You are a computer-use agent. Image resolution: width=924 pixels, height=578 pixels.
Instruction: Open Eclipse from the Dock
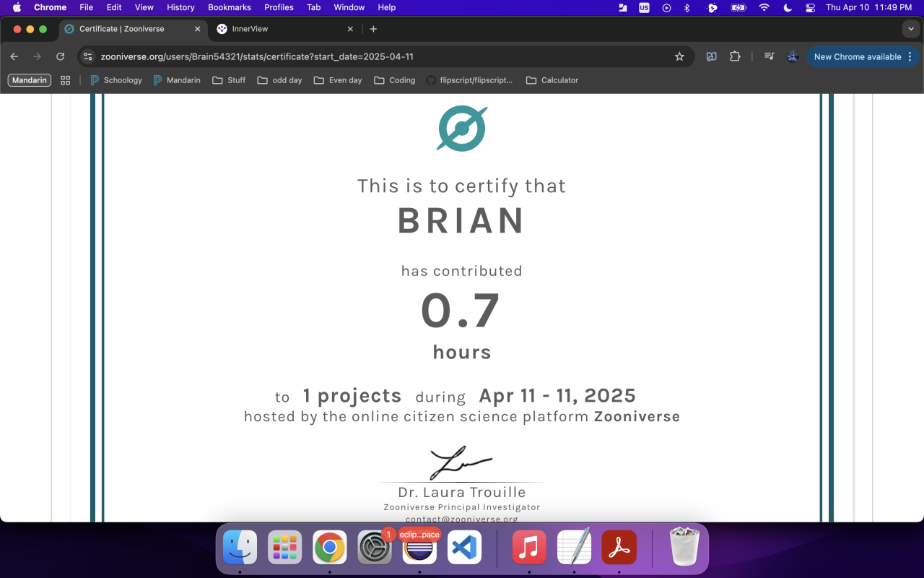coord(419,548)
